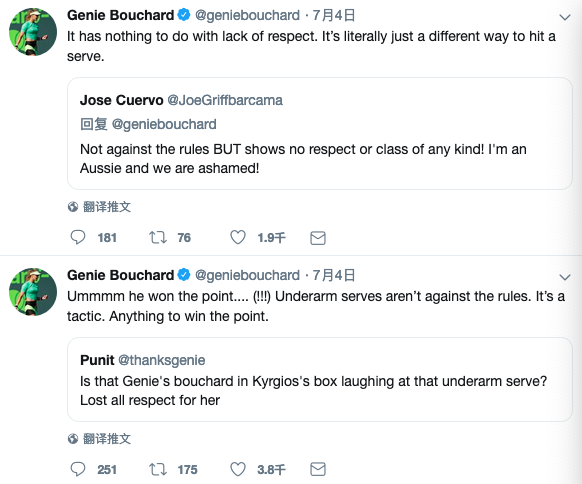
Task: Open 7月4日 timestamp of the second tweet
Action: [x=334, y=275]
